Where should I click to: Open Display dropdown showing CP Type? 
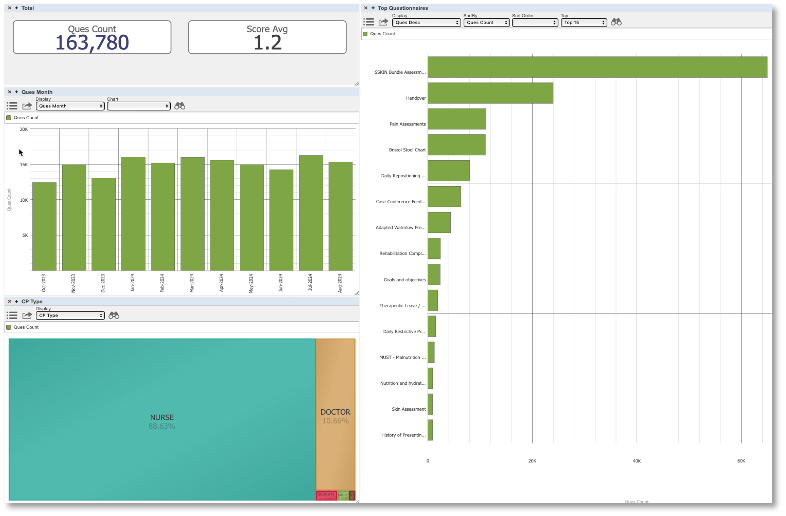click(70, 315)
